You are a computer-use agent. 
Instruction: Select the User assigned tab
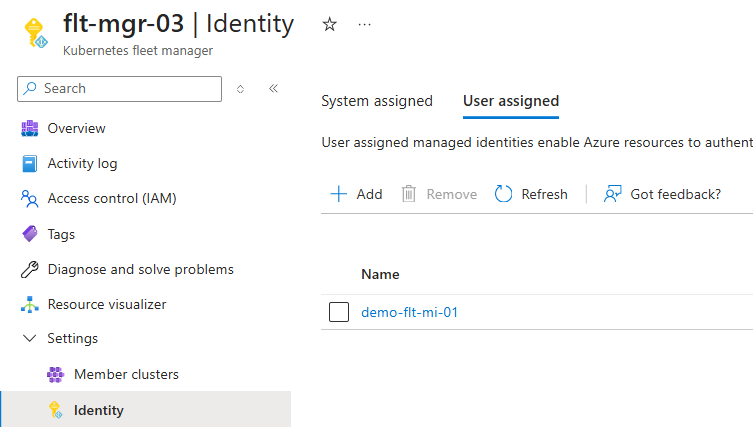pyautogui.click(x=510, y=101)
